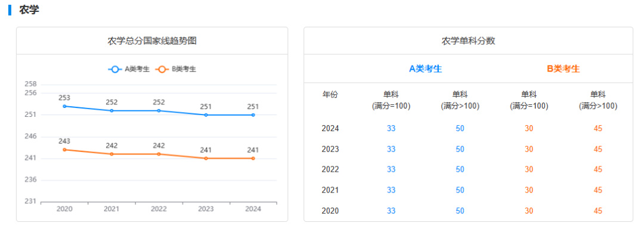
Task: Click the score 45 in the 2024 row
Action: click(x=598, y=128)
